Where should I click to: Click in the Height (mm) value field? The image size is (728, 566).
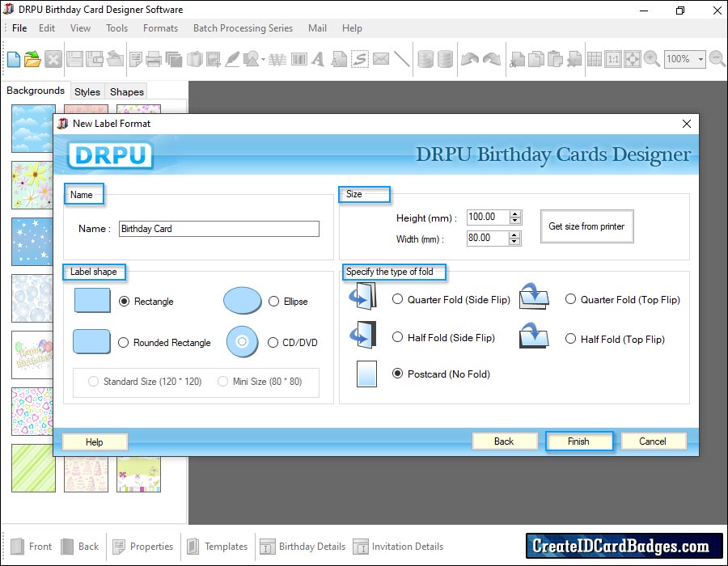point(488,218)
